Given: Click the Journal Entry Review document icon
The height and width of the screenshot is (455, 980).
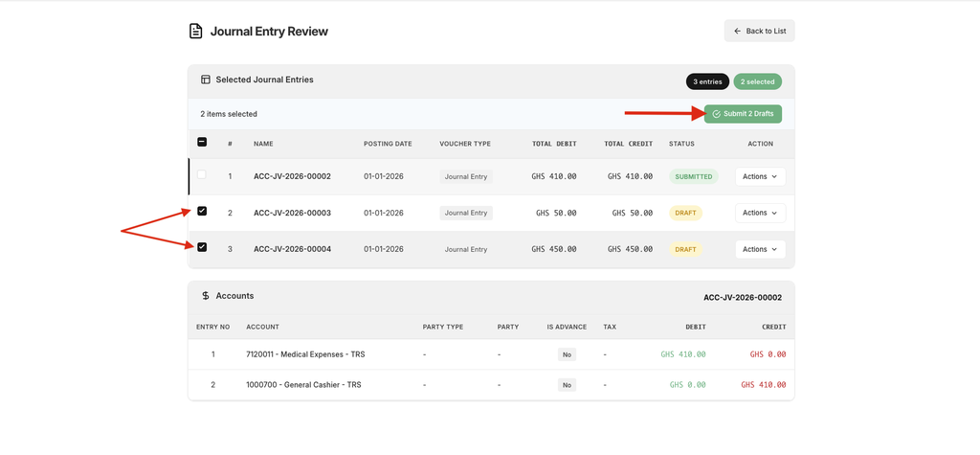Looking at the screenshot, I should (195, 32).
